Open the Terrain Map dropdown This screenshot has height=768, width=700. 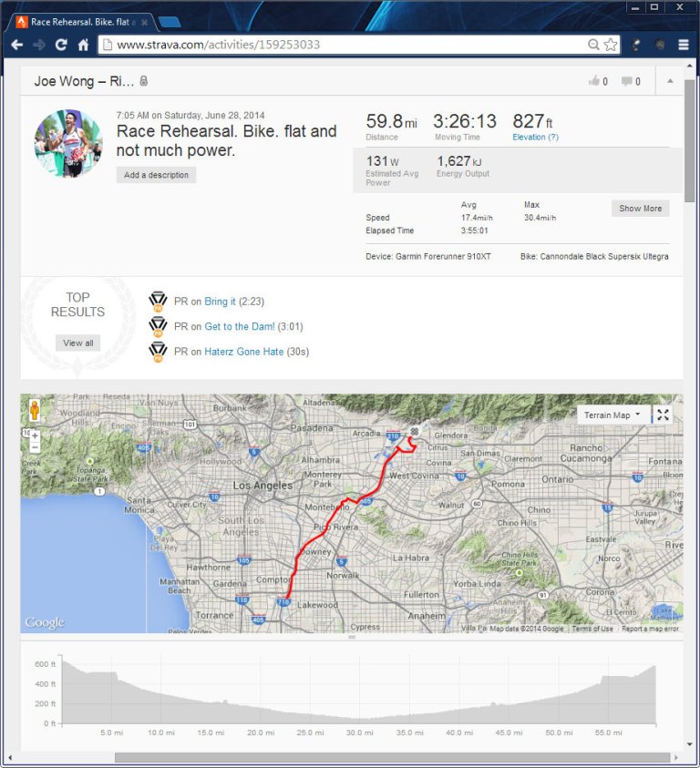[611, 414]
